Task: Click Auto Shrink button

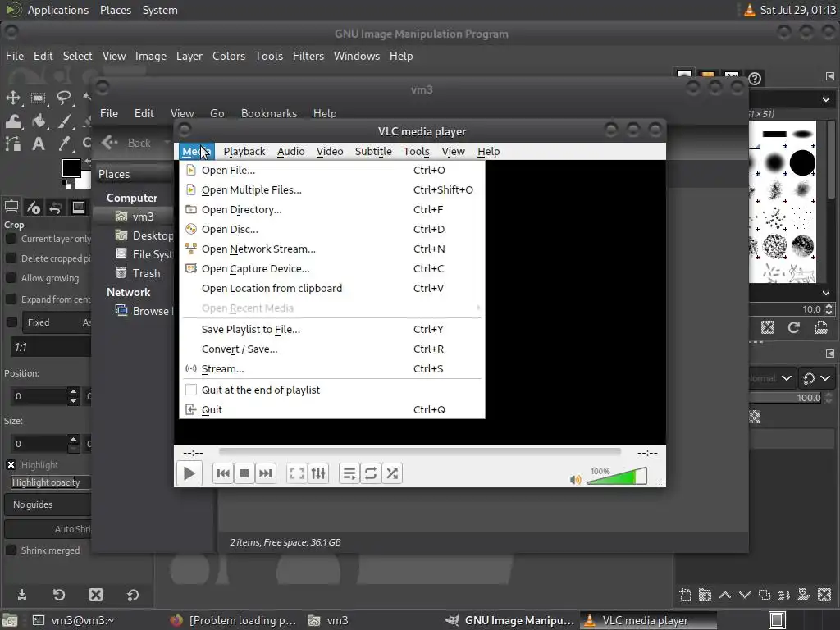Action: pyautogui.click(x=48, y=529)
